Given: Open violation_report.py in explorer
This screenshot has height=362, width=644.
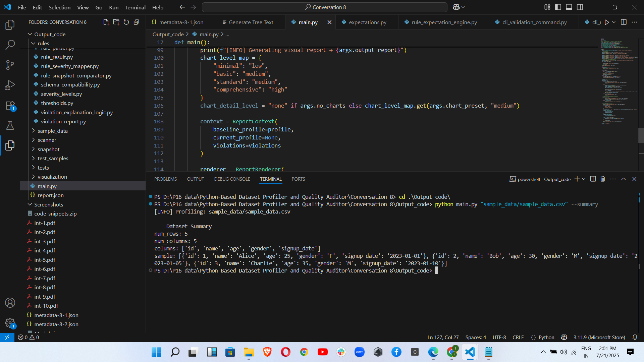Looking at the screenshot, I should coord(63,121).
